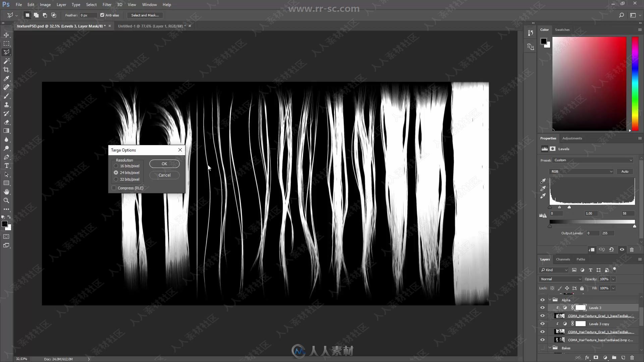The image size is (644, 362).
Task: Switch to the Channels tab
Action: (x=563, y=259)
